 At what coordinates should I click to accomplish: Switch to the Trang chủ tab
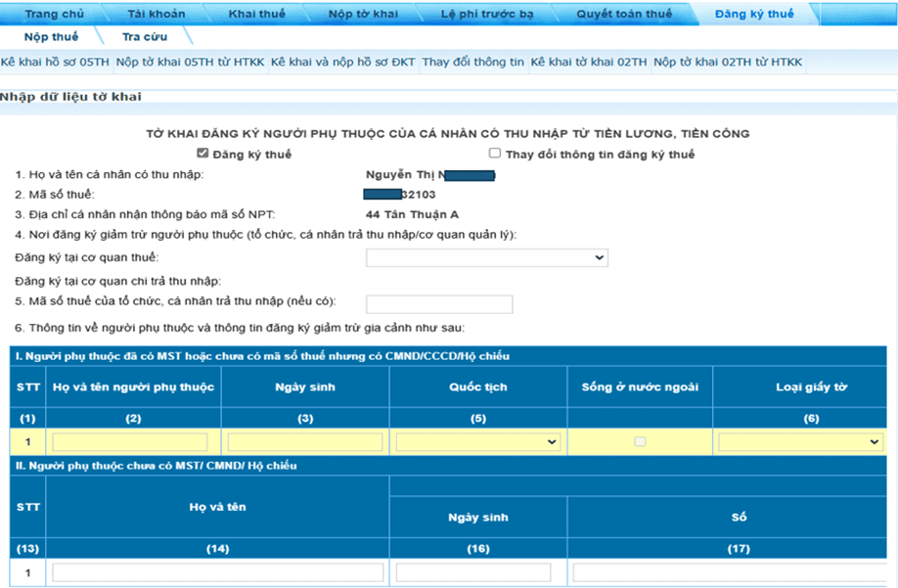tap(54, 15)
